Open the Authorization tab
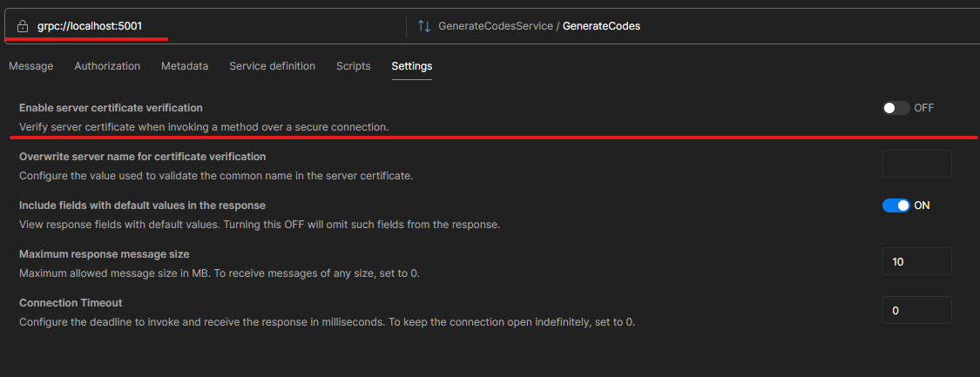The image size is (980, 377). pyautogui.click(x=107, y=66)
